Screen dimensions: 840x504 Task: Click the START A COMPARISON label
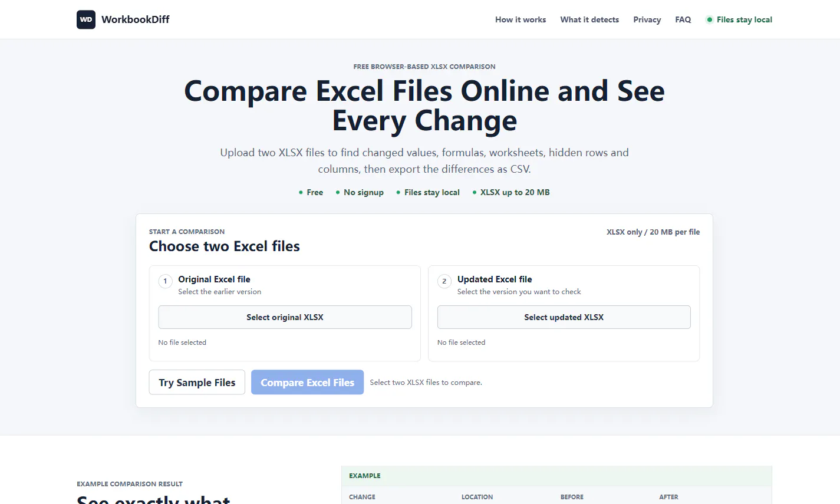[187, 232]
